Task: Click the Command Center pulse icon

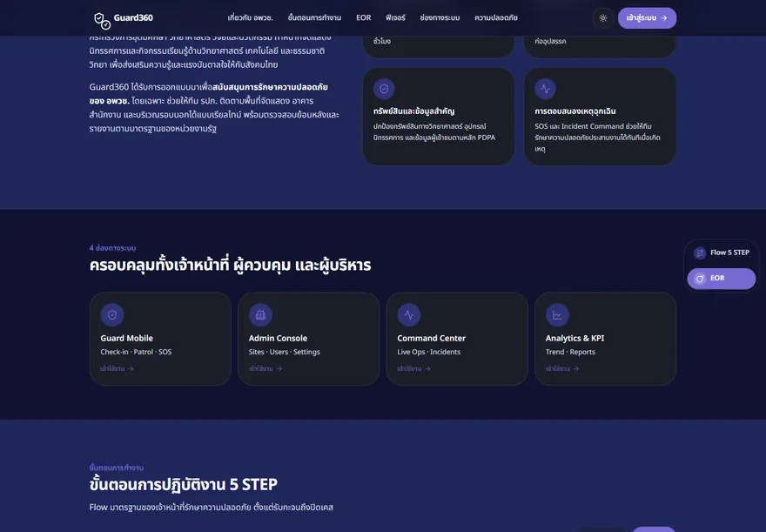Action: click(x=409, y=315)
